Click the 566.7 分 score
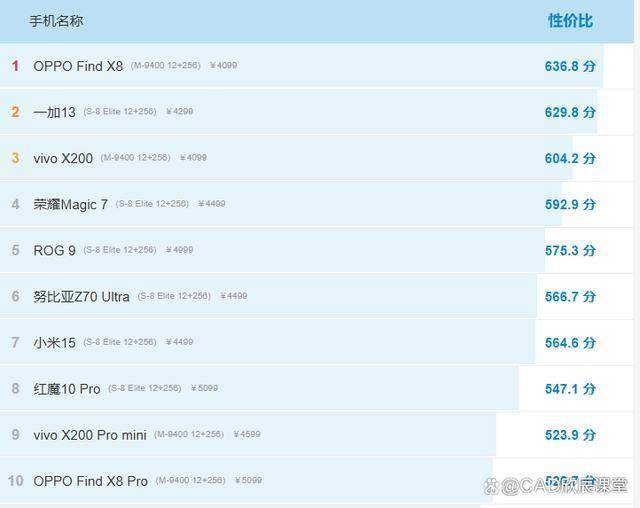Screen dimensions: 640x508 pyautogui.click(x=570, y=296)
